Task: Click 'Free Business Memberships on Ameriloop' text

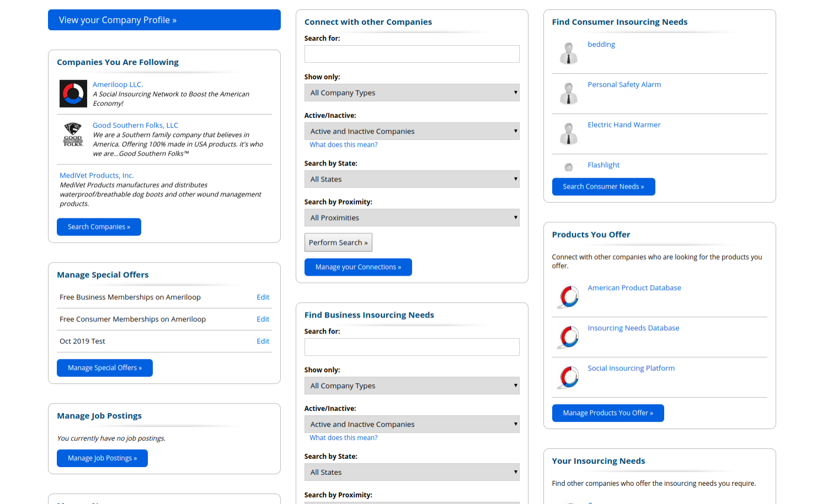Action: [130, 297]
